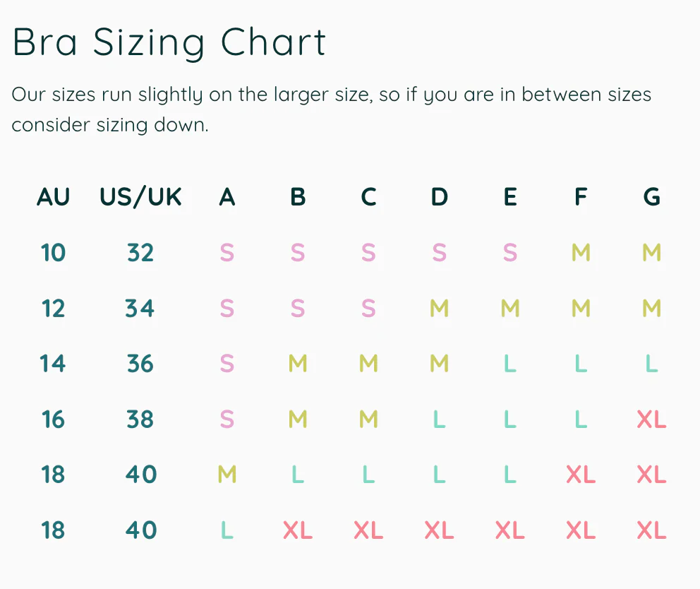Click AU size 10 row label
Image resolution: width=700 pixels, height=589 pixels.
click(x=54, y=252)
